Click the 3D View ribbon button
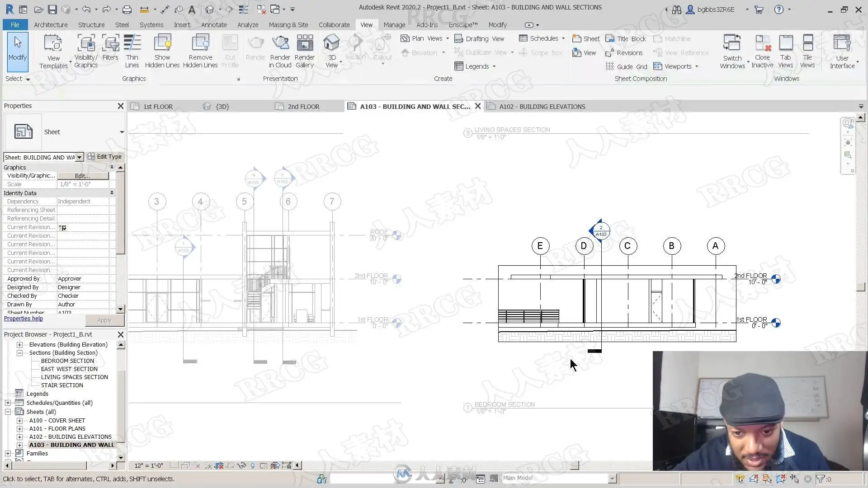The height and width of the screenshot is (488, 868). click(332, 52)
